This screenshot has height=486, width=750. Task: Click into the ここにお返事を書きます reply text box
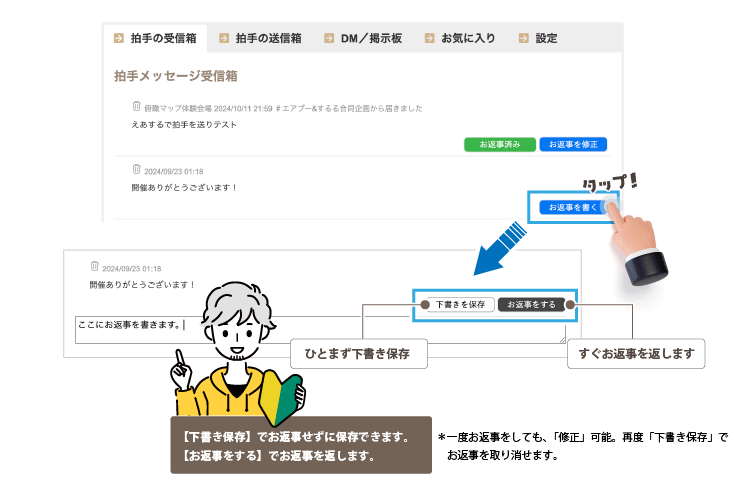click(x=320, y=330)
